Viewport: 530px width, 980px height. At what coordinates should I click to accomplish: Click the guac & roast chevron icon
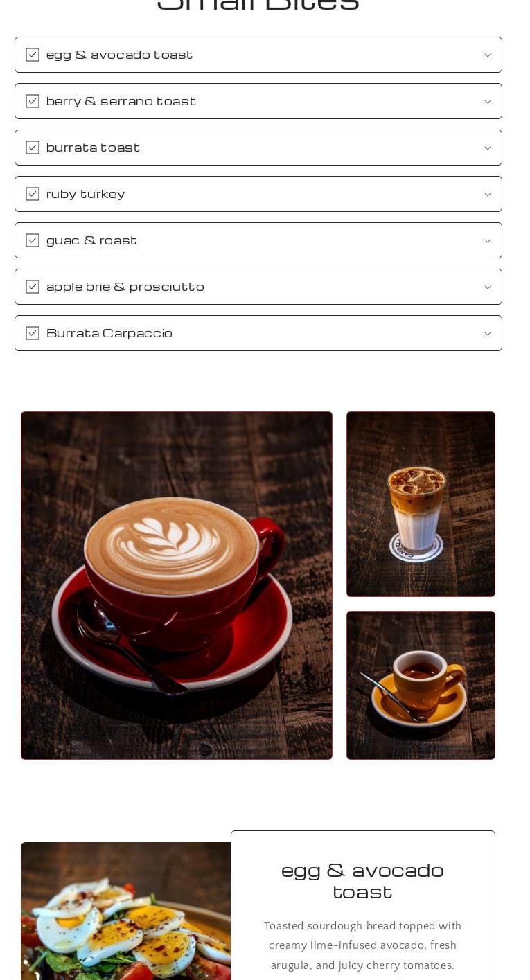487,241
